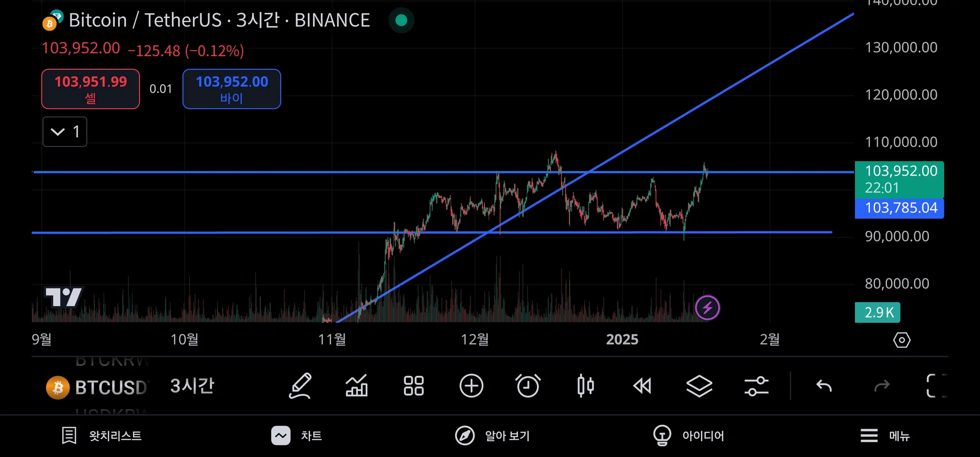Viewport: 980px width, 457px height.
Task: Select the drawing pencil tool
Action: tap(300, 386)
